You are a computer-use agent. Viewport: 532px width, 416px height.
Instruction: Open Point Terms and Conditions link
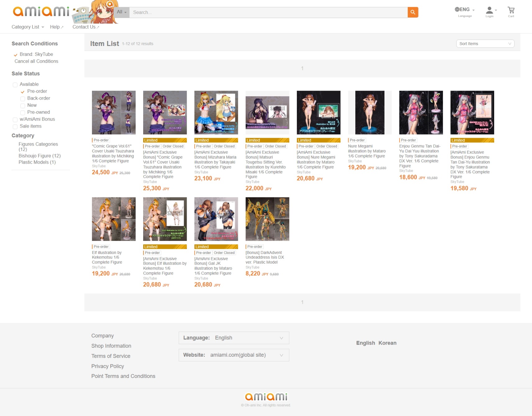[x=123, y=376]
